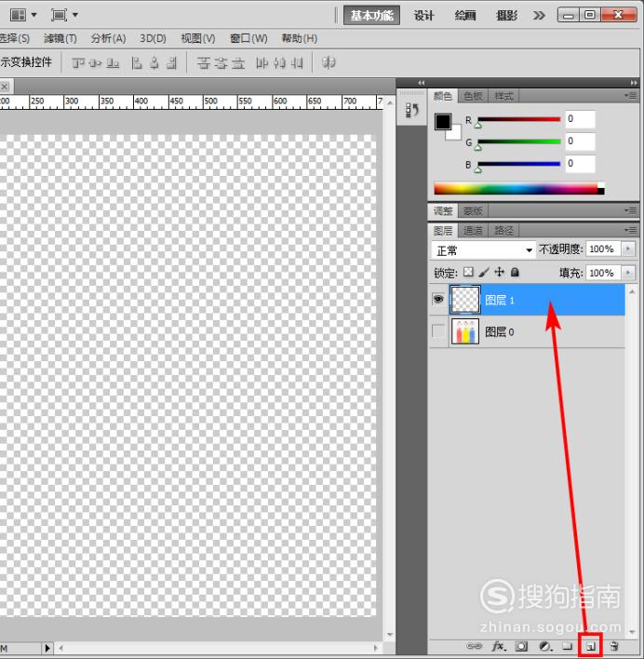Align top edges of layers
The image size is (644, 659).
(78, 63)
